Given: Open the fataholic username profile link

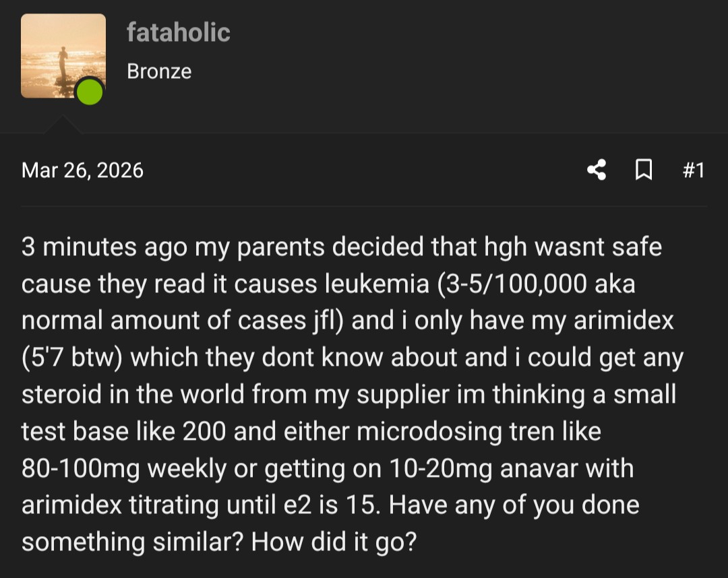Looking at the screenshot, I should (178, 32).
